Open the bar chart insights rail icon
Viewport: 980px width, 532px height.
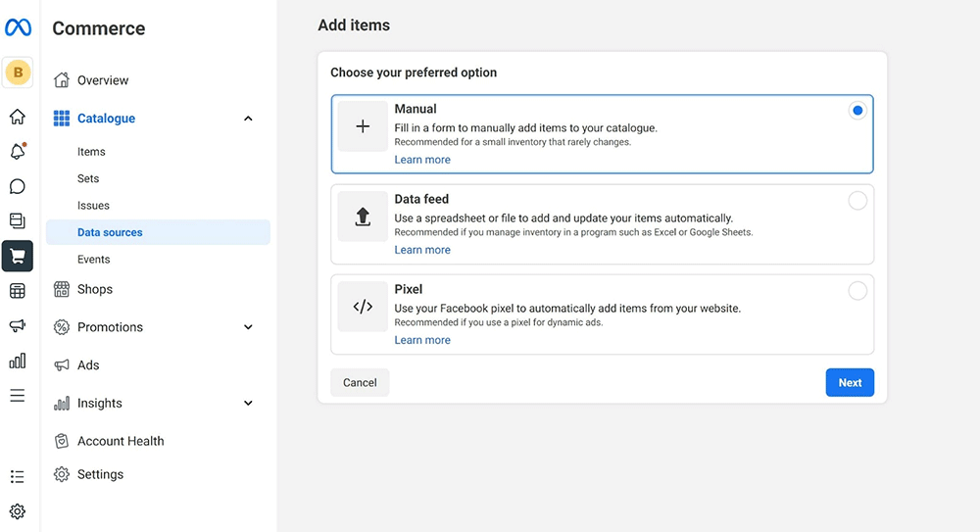(18, 361)
